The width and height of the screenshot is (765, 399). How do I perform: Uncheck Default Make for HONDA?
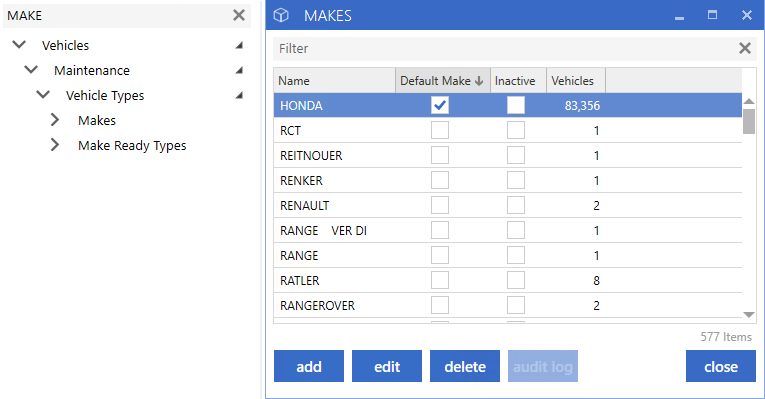(x=440, y=105)
